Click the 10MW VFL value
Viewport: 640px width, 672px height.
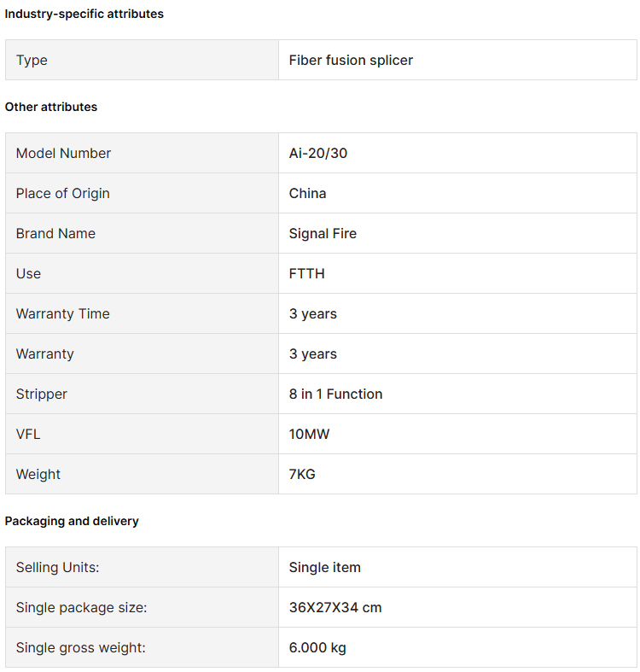tap(309, 434)
